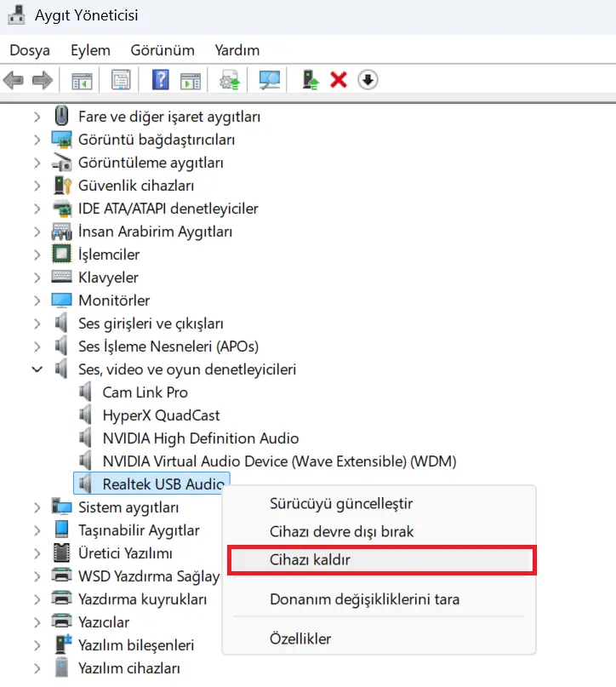Image resolution: width=616 pixels, height=687 pixels.
Task: Click the Back arrow toolbar icon
Action: pyautogui.click(x=13, y=80)
